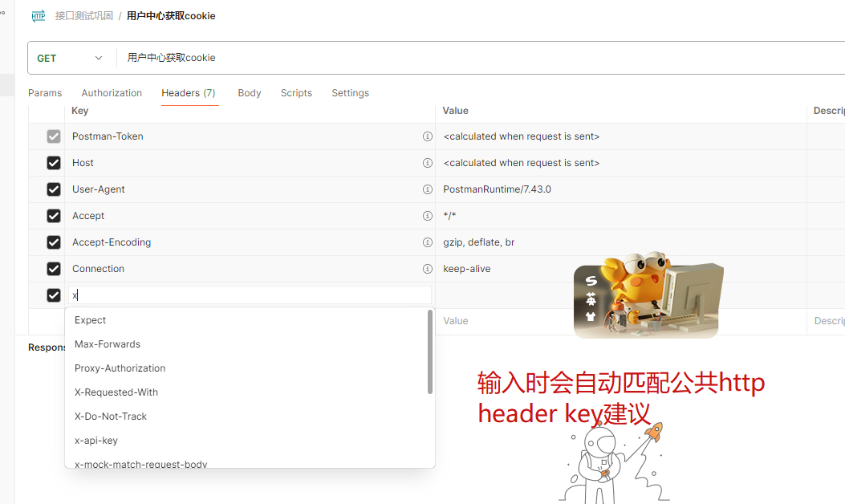Click the HTTP request badge icon in breadcrumb
The width and height of the screenshot is (845, 504).
click(38, 15)
